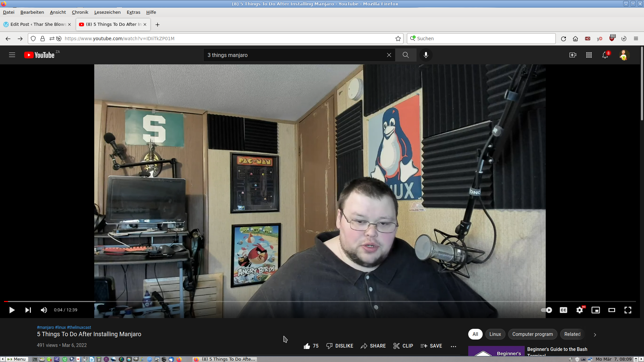Skip to the next video
Image resolution: width=644 pixels, height=362 pixels.
(28, 310)
